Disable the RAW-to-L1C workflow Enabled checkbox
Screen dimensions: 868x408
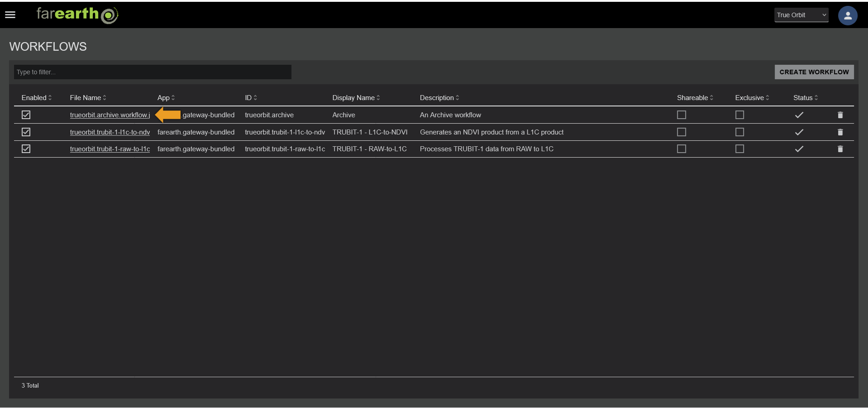coord(26,149)
